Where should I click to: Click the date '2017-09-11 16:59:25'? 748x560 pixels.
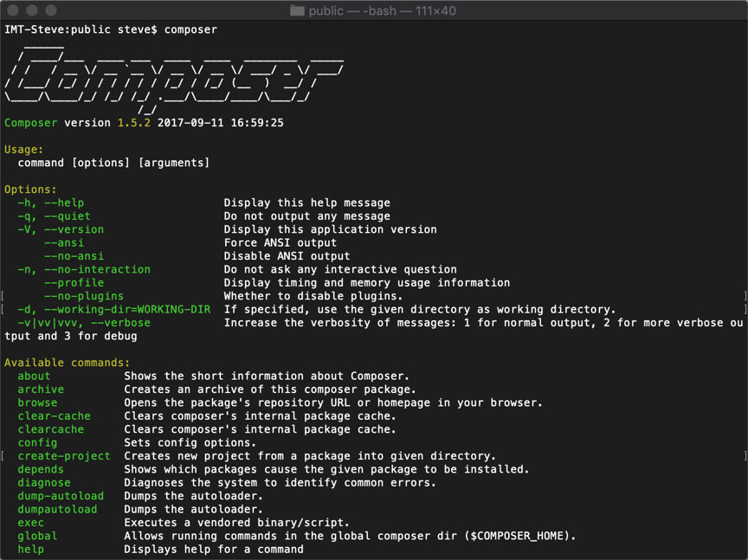[x=221, y=123]
